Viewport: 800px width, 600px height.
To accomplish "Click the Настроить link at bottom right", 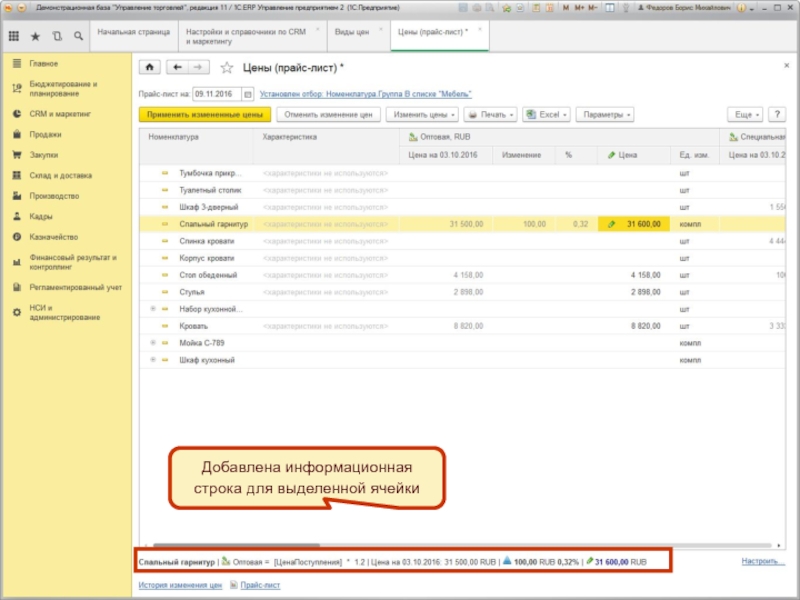I will pos(762,561).
